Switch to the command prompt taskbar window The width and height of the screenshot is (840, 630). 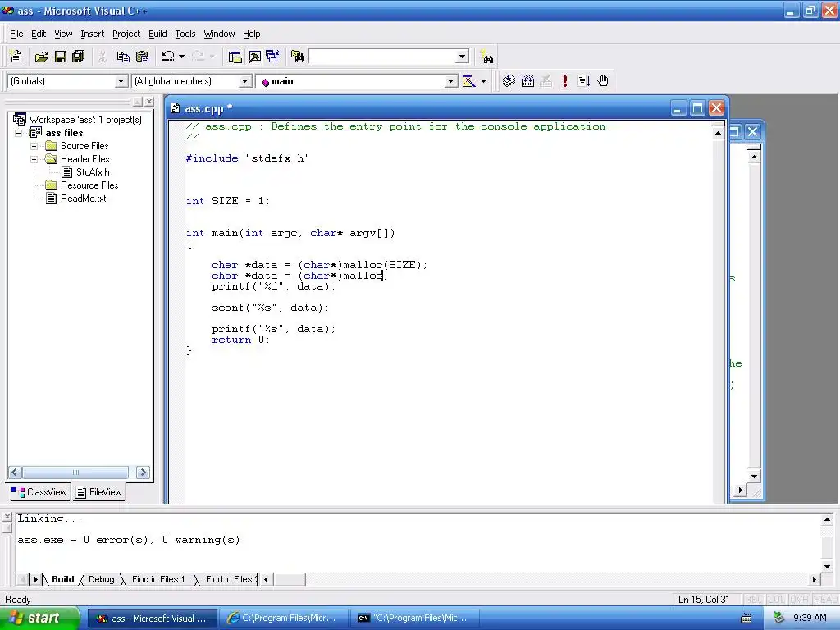[415, 619]
